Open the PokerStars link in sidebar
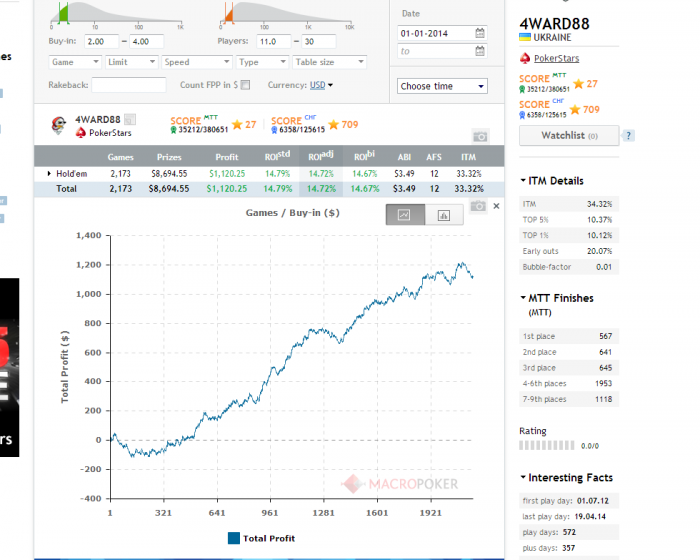The image size is (700, 560). click(x=556, y=58)
